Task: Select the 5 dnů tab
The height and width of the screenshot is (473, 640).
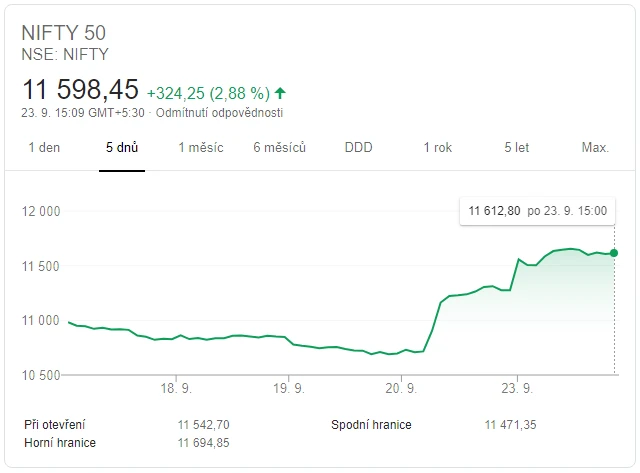Action: [122, 148]
